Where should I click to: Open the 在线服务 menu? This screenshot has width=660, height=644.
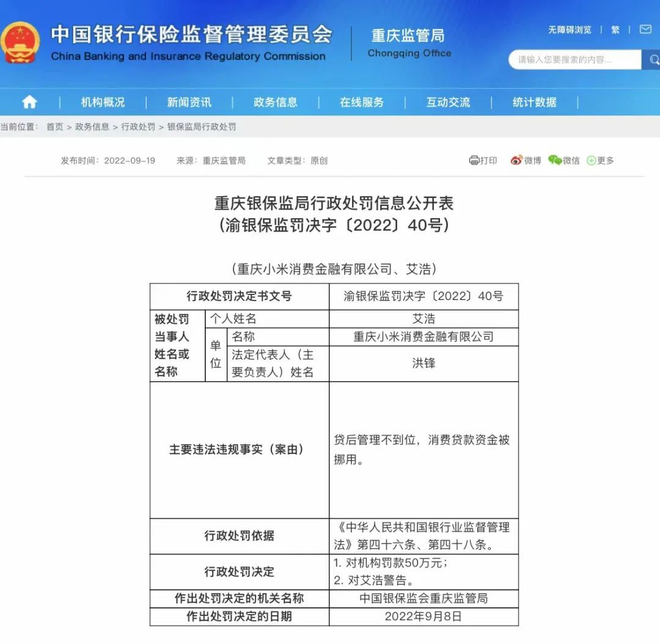(x=362, y=102)
